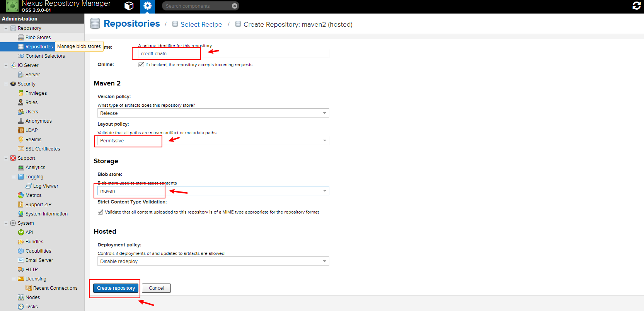This screenshot has width=644, height=311.
Task: Click the Search components field
Action: 200,6
